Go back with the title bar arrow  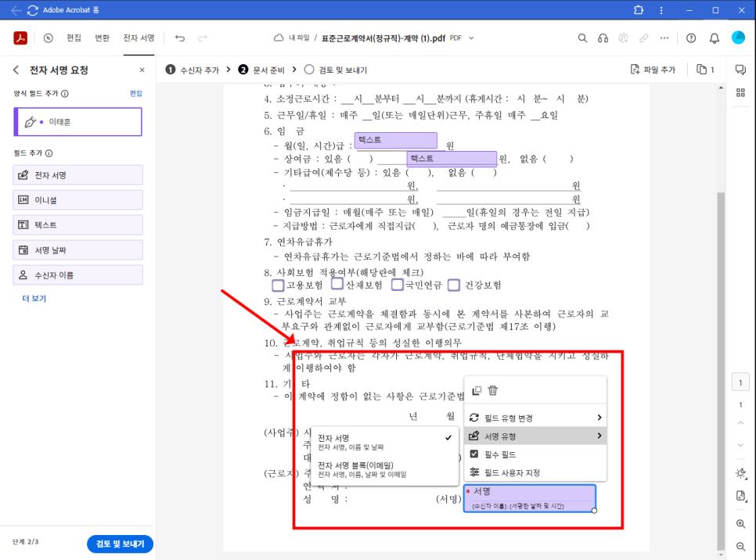(16, 9)
